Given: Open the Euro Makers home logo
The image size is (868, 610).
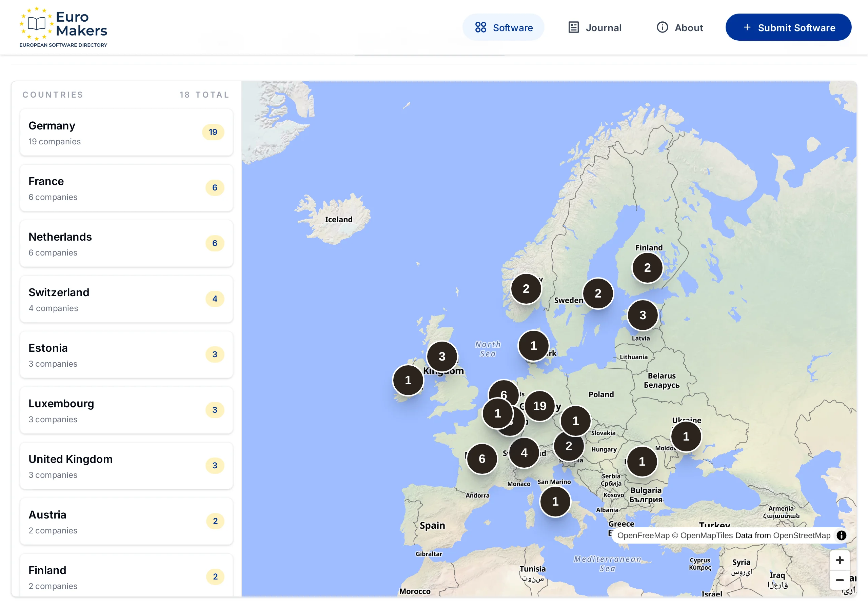Looking at the screenshot, I should (x=63, y=27).
